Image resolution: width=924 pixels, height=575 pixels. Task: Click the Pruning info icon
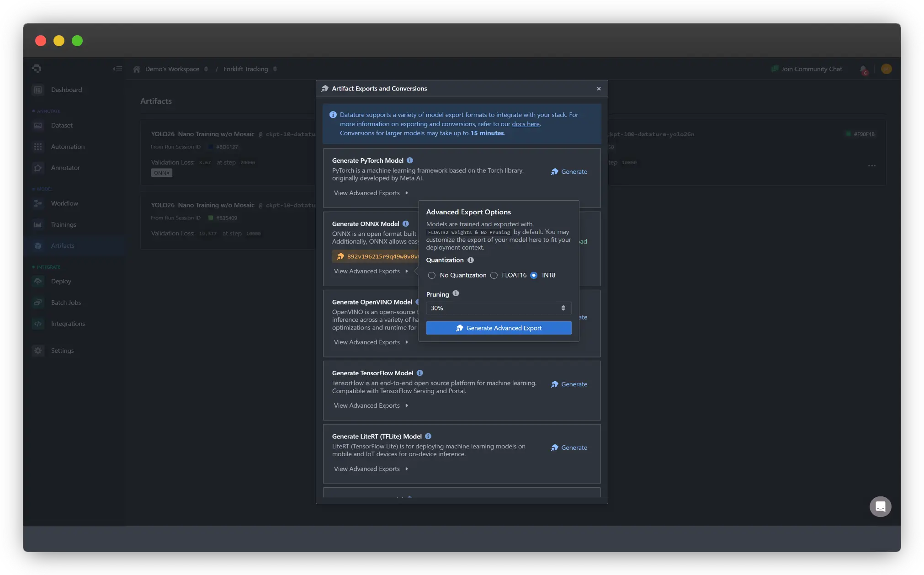click(456, 293)
